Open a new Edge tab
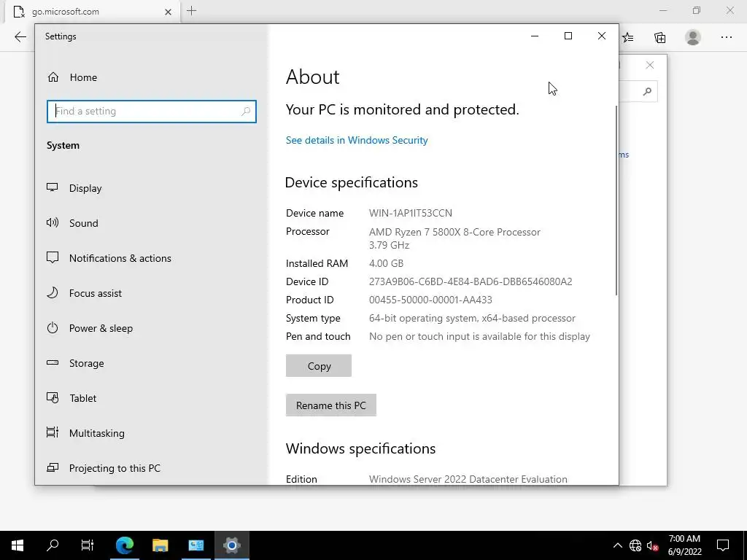 pos(192,11)
